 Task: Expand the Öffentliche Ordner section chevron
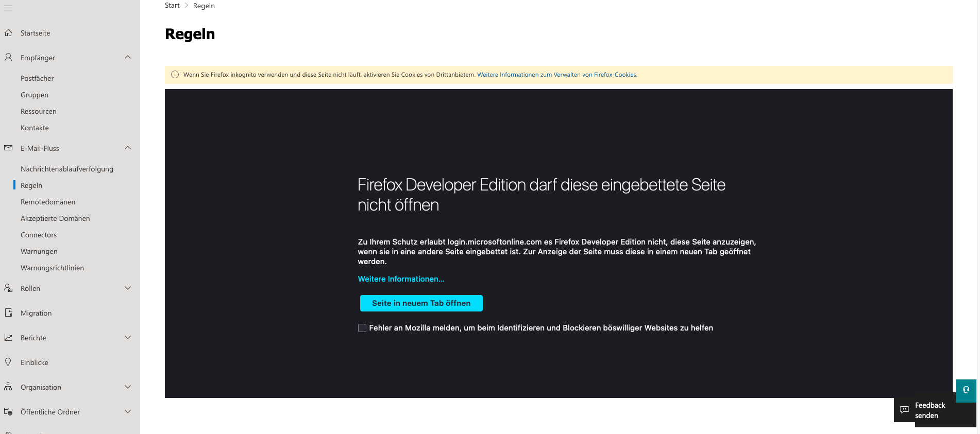[x=128, y=412]
